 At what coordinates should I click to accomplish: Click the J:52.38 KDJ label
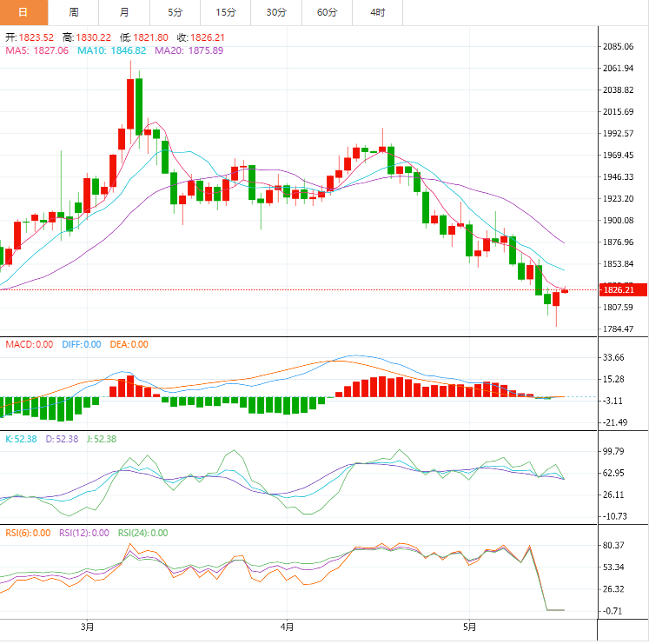tap(102, 439)
